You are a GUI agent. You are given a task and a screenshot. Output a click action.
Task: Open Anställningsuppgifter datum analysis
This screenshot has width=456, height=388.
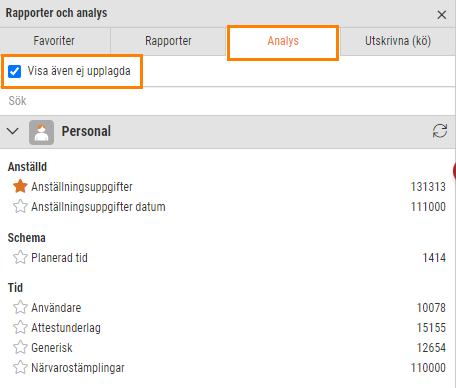98,207
